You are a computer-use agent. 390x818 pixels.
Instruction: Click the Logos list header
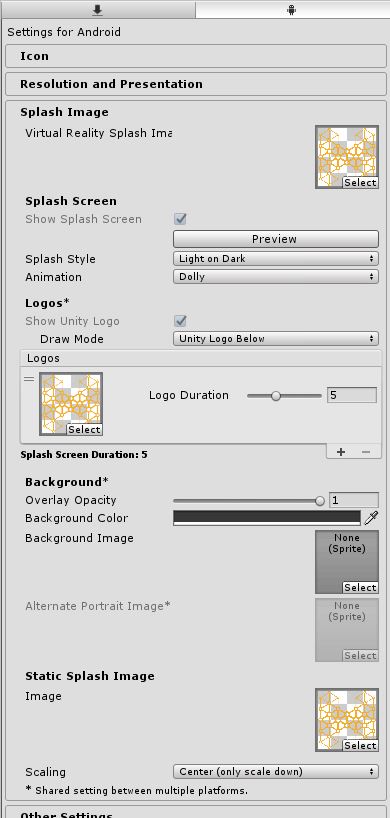[x=201, y=358]
